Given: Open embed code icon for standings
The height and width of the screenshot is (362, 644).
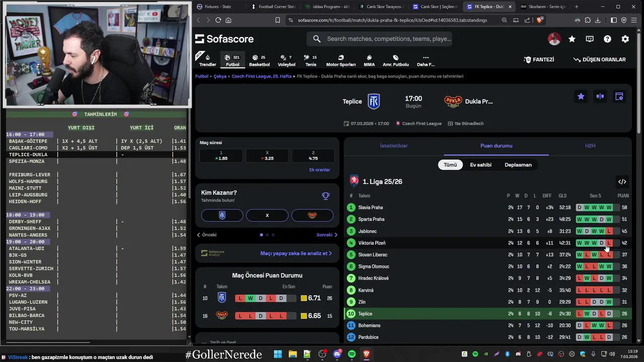Looking at the screenshot, I should coord(622,182).
